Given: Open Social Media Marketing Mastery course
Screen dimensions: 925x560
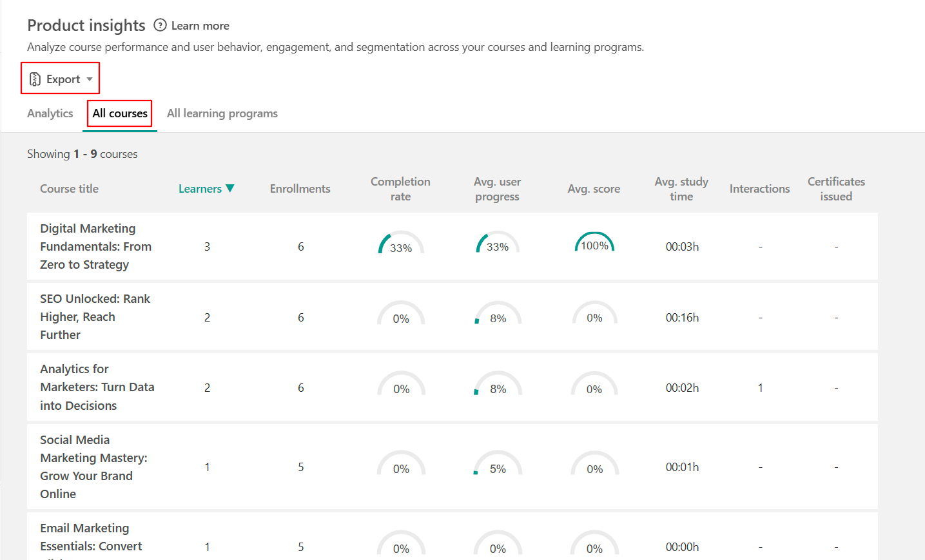Looking at the screenshot, I should [93, 467].
